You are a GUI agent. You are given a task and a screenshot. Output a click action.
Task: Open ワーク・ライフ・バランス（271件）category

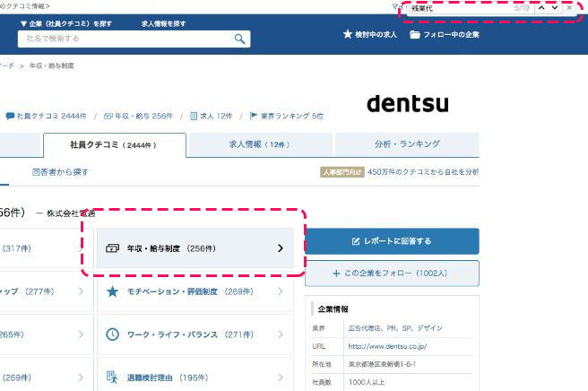(195, 335)
